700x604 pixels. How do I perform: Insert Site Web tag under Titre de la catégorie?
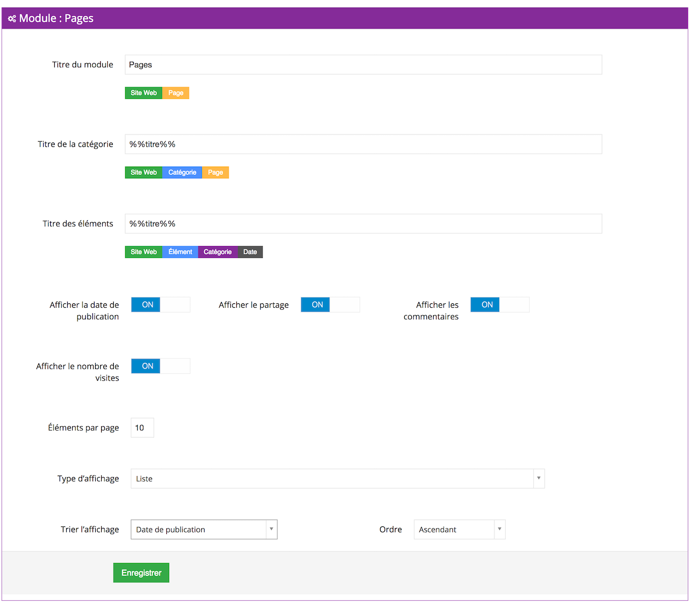[x=144, y=173]
